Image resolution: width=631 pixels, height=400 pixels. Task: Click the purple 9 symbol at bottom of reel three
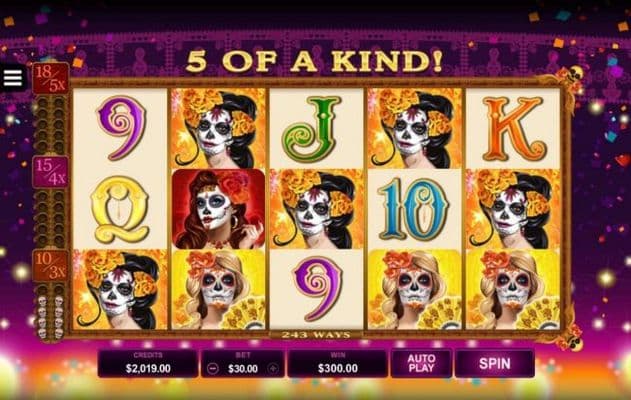[x=316, y=289]
